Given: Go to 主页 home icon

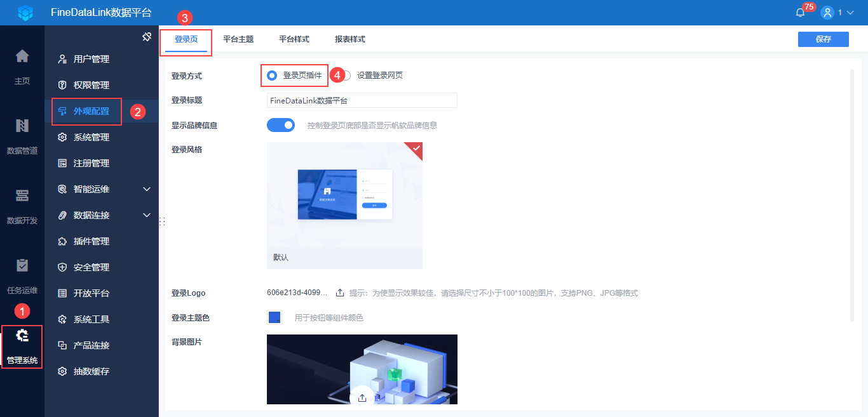Looking at the screenshot, I should 22,56.
